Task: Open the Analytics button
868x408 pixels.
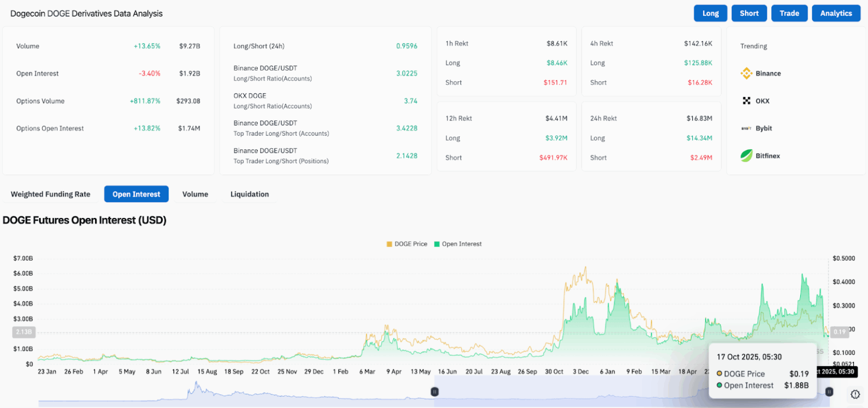Action: pos(836,13)
